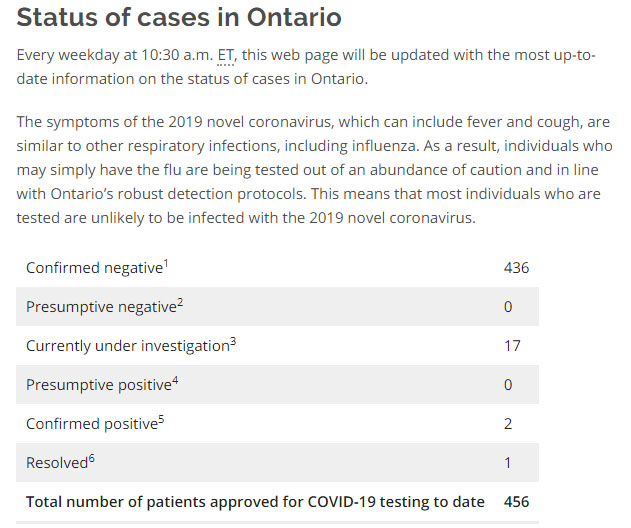Select the Currently under investigation label
Screen dimensions: 631x528
(127, 346)
